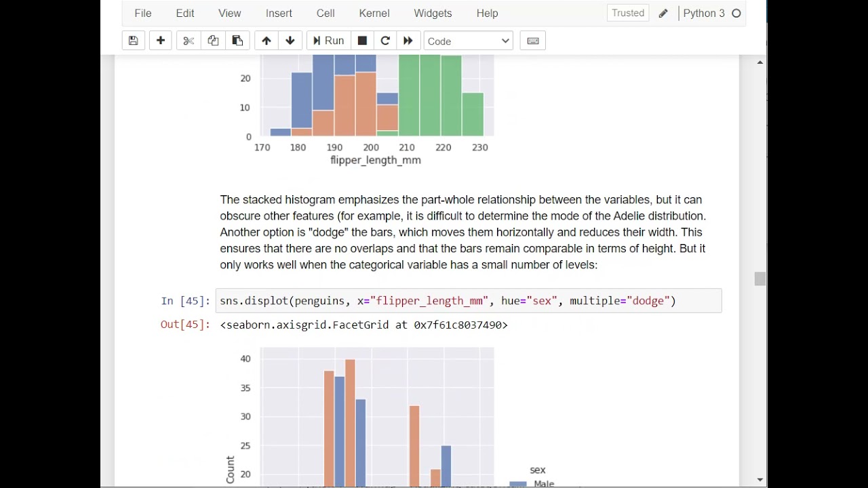Open the Kernel menu
This screenshot has width=868, height=488.
(x=374, y=13)
